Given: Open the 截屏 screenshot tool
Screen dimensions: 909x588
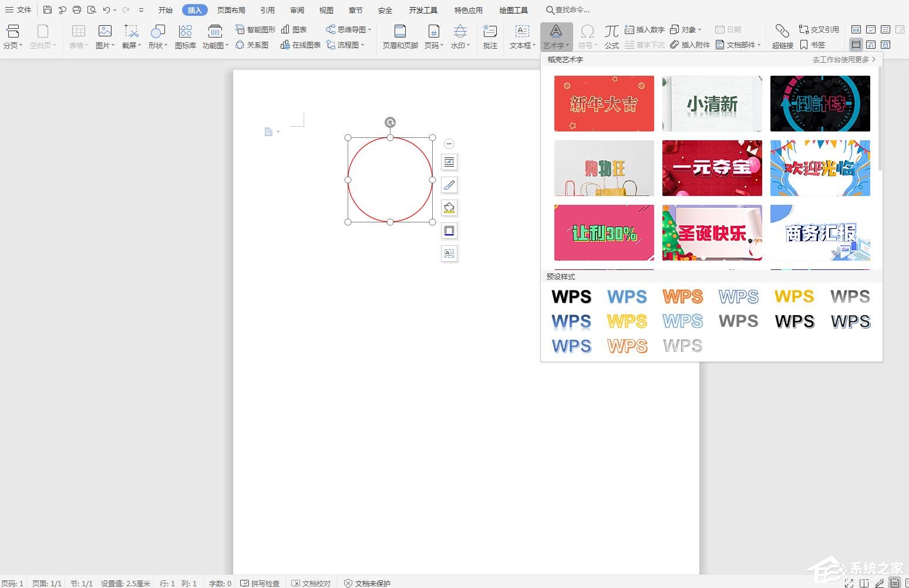Looking at the screenshot, I should [x=130, y=35].
